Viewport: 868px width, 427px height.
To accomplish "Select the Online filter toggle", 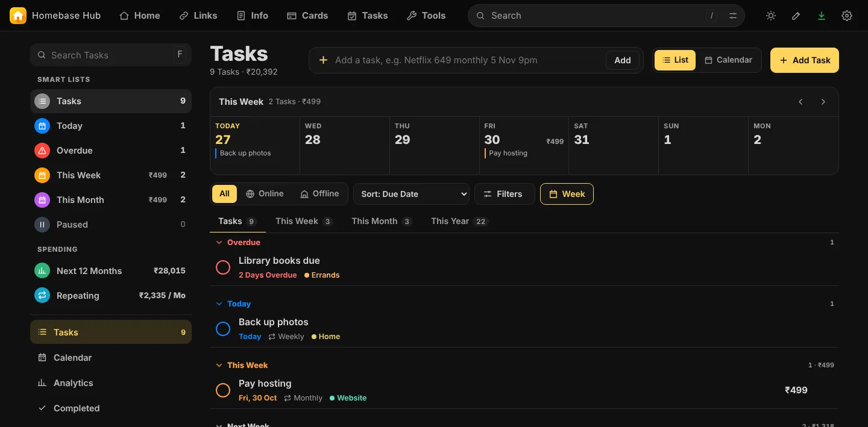I will [265, 194].
